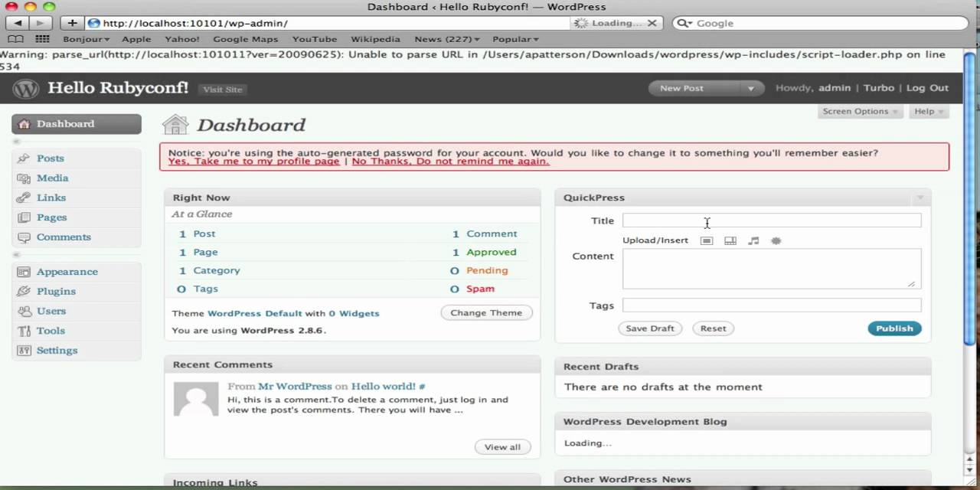
Task: Open the Apple bookmark
Action: pyautogui.click(x=136, y=39)
